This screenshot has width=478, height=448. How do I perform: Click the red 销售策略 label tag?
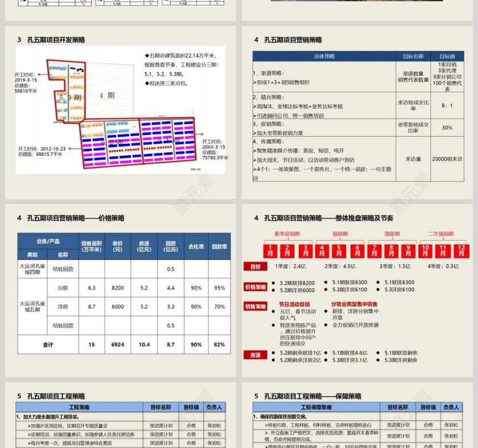point(255,306)
